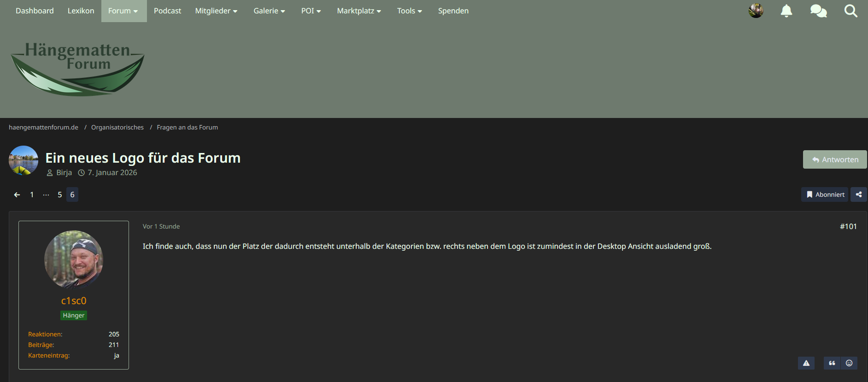Expand the Forum dropdown menu
The image size is (868, 382).
coord(123,11)
